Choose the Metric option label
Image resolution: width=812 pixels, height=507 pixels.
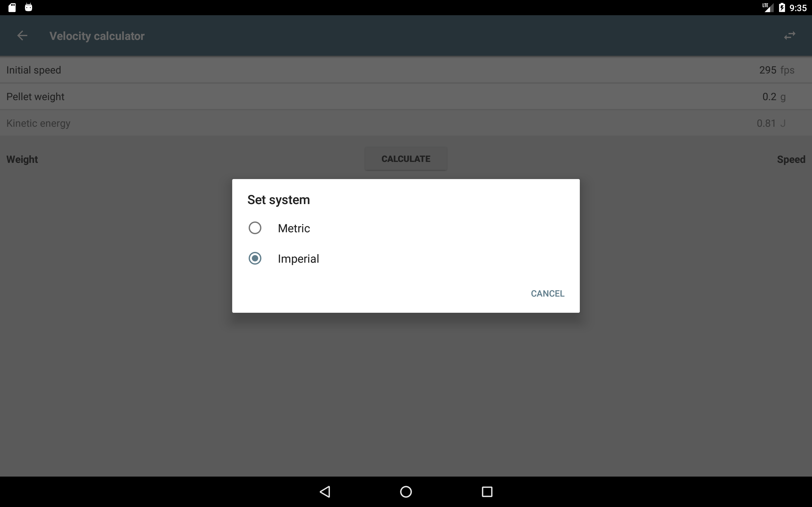(x=294, y=228)
